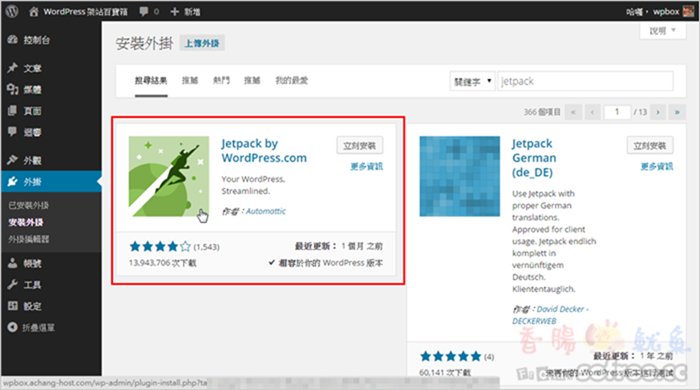700x390 pixels.
Task: Click the five-star rating of Jetpack German
Action: coord(450,357)
